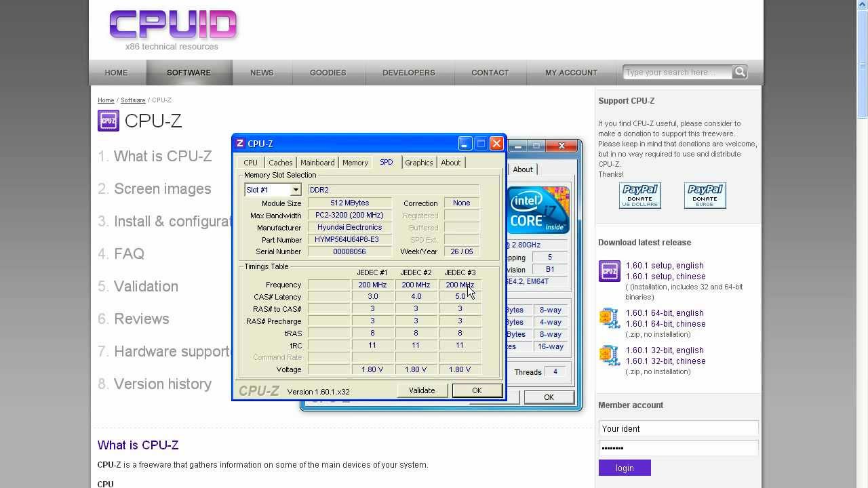Click the scrollbar up arrow

(863, 5)
